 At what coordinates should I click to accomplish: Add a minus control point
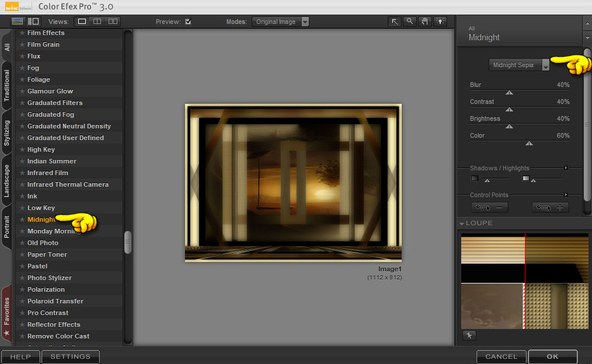point(490,208)
